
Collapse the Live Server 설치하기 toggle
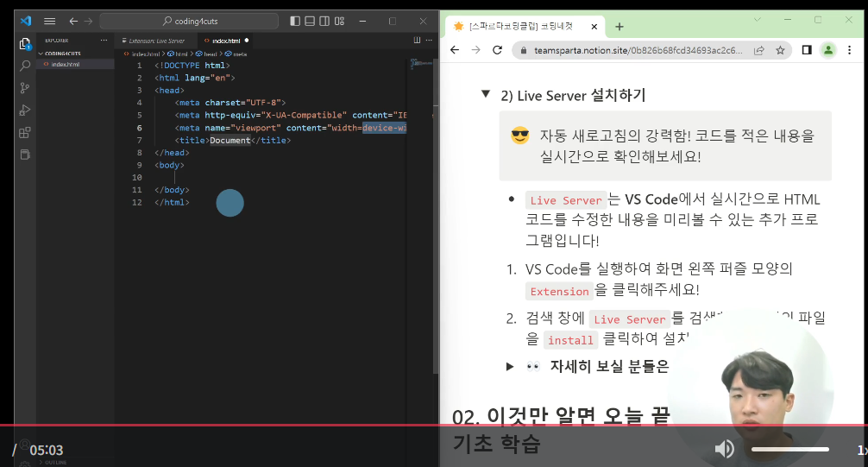486,93
